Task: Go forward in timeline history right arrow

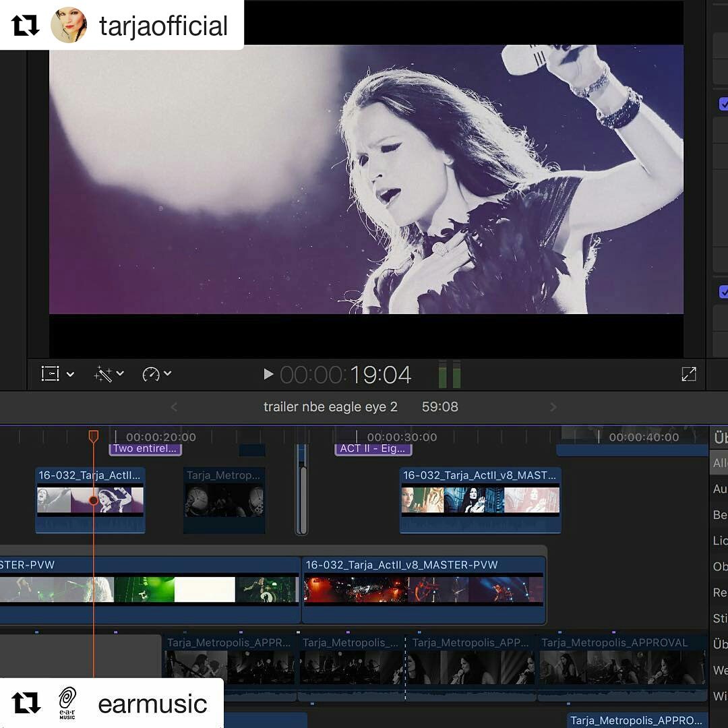Action: pos(553,407)
